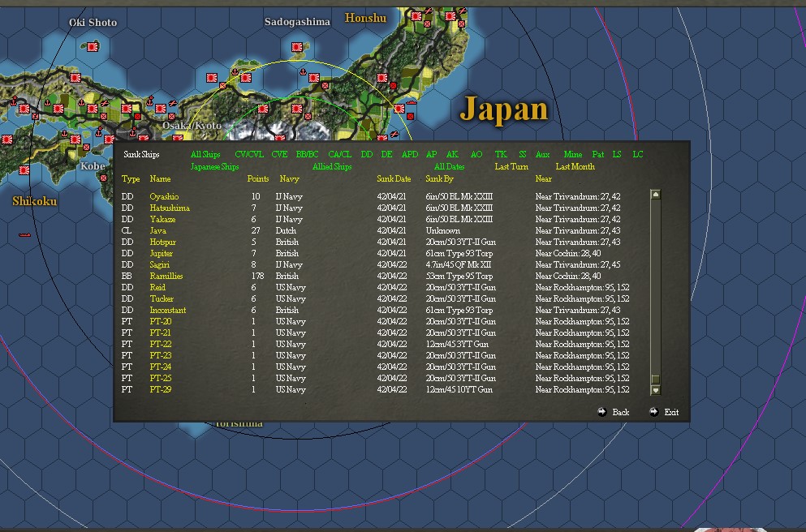Show only Allied Ships
The height and width of the screenshot is (532, 806).
point(331,166)
